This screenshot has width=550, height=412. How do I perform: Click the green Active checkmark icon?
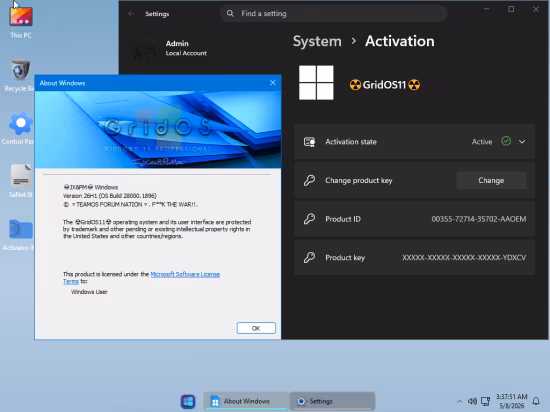(506, 141)
